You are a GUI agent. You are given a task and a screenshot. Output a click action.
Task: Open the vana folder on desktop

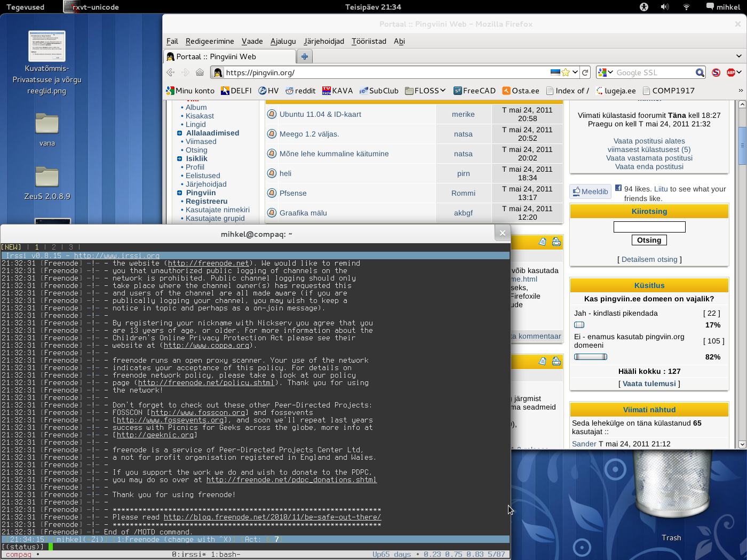pos(47,130)
